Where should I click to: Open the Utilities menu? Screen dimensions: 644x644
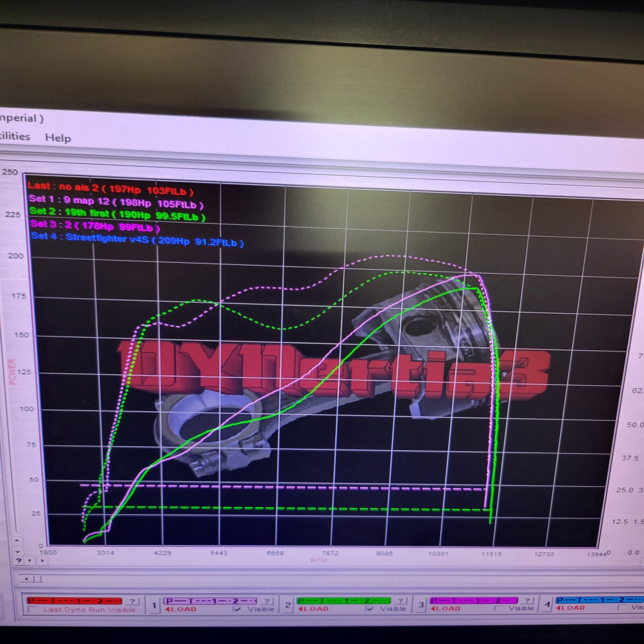(14, 136)
